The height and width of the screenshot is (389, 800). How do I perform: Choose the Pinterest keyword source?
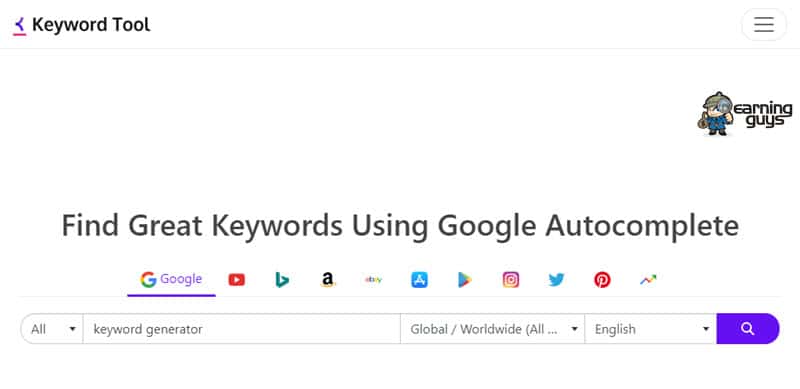602,280
